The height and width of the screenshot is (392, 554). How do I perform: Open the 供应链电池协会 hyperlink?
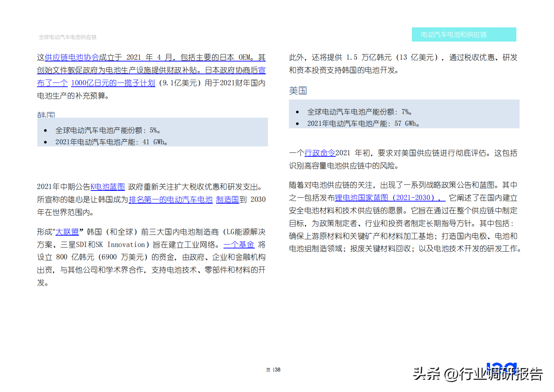pos(72,57)
